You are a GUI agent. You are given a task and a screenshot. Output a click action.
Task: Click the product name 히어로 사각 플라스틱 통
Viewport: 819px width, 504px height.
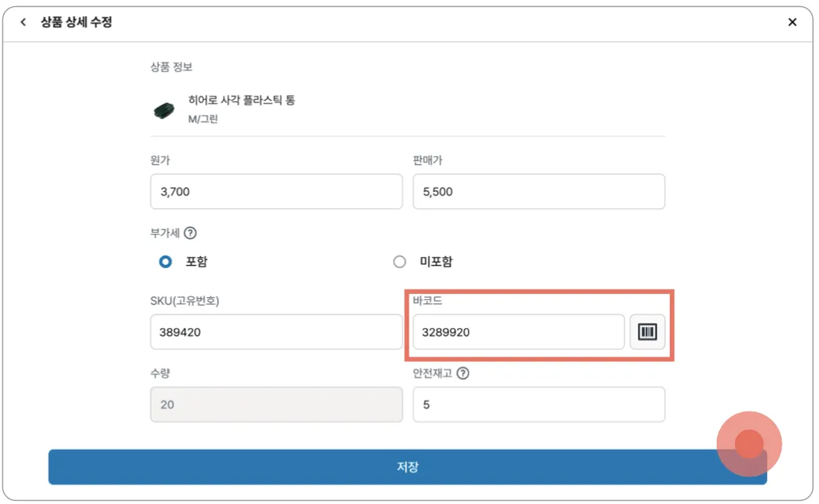coord(241,101)
